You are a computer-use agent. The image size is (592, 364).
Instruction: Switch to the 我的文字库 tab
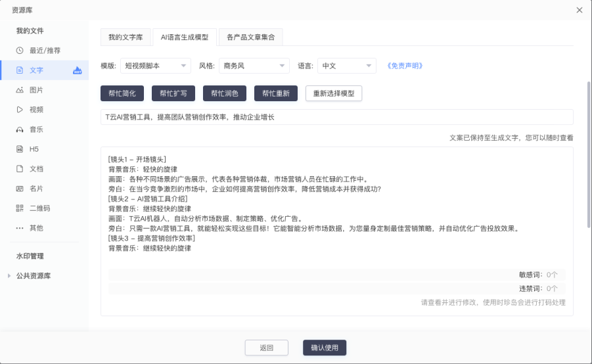click(x=125, y=37)
